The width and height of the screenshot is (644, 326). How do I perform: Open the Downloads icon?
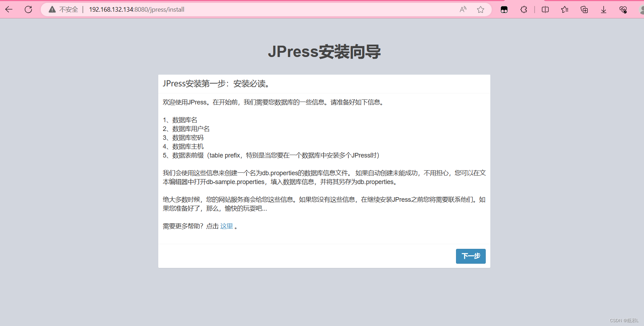coord(603,10)
